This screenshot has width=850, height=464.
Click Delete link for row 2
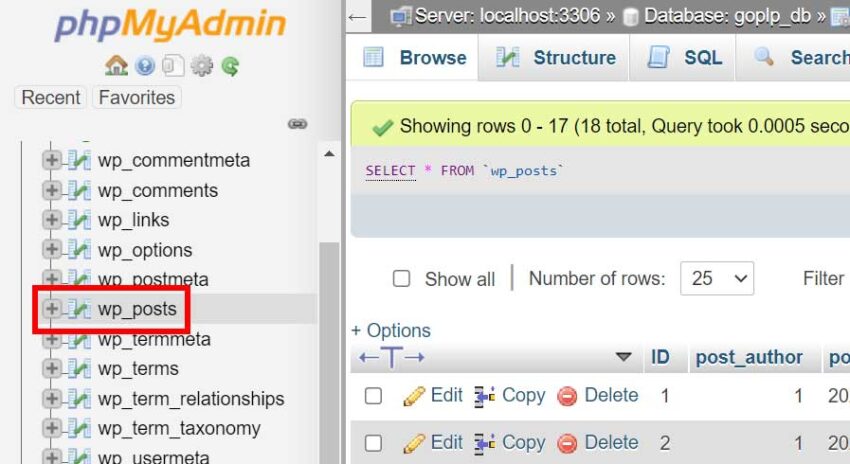pos(611,442)
